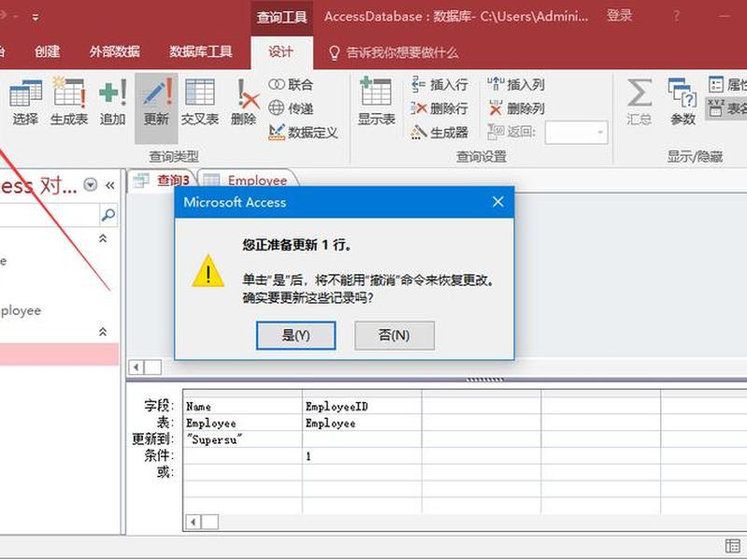Open the 显示表 show table dialog
Viewport: 747px width, 560px height.
(376, 103)
